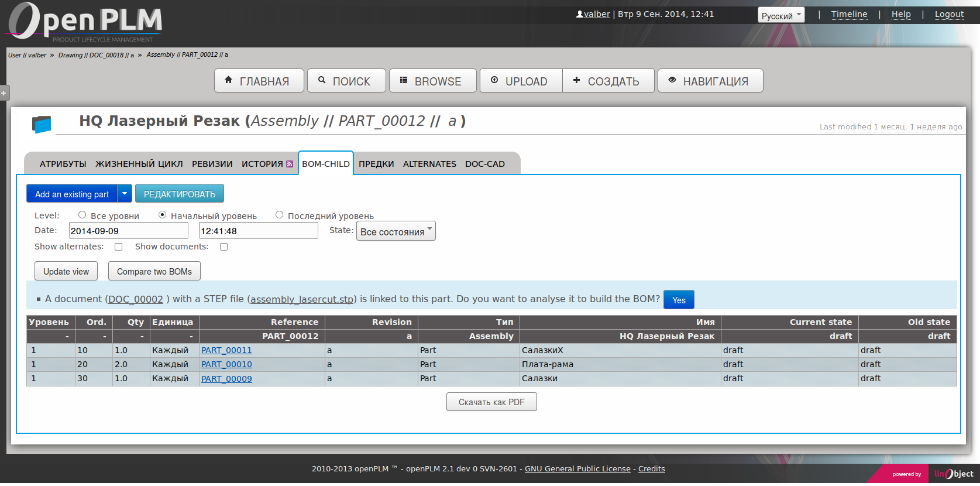This screenshot has width=980, height=486.
Task: Click the plus icon on СОЗДАТЬ button
Action: point(576,80)
